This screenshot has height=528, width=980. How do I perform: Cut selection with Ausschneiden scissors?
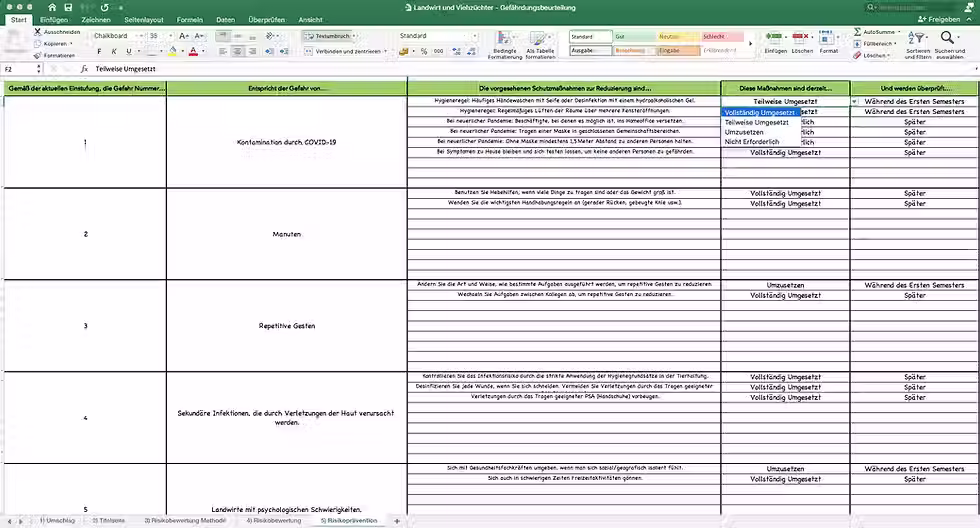(x=57, y=31)
